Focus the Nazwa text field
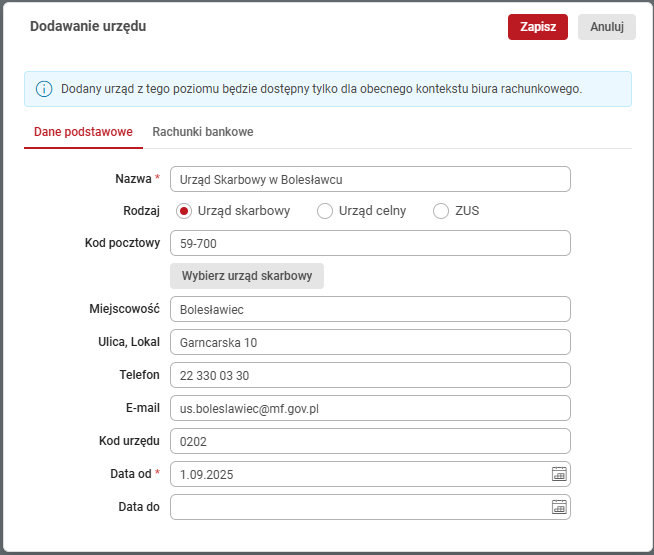654x555 pixels. pyautogui.click(x=370, y=179)
